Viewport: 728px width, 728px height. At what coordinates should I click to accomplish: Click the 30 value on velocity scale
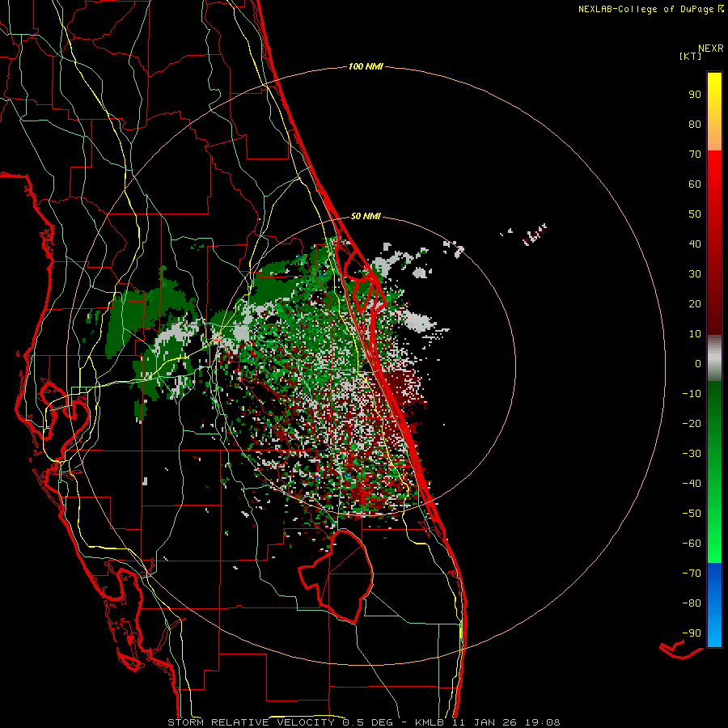click(x=695, y=274)
